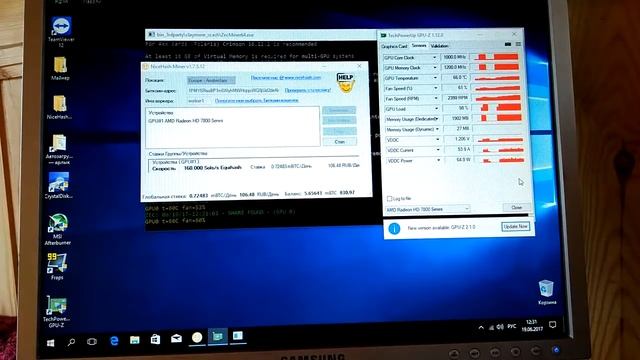This screenshot has height=360, width=640.
Task: Click the check statistics link beside Bitcoin address
Action: click(x=308, y=90)
